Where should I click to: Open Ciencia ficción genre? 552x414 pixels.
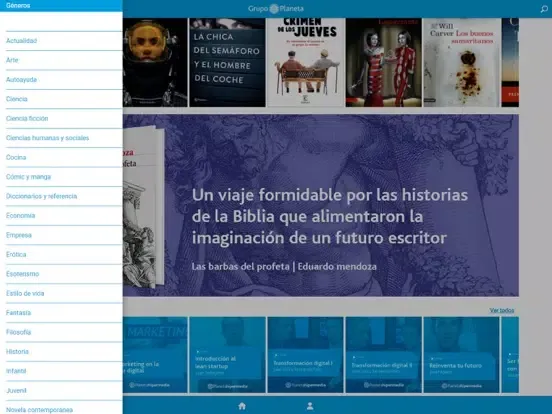pos(61,119)
